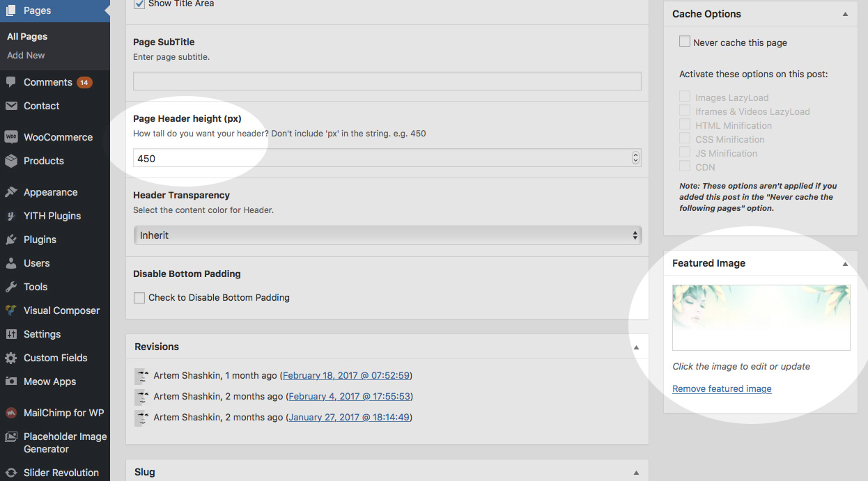Click the Pages menu icon

[x=10, y=10]
